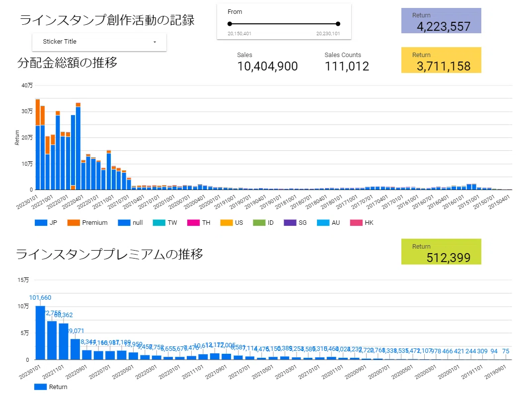532x398 pixels.
Task: Click the SG legend color swatch
Action: coord(290,223)
